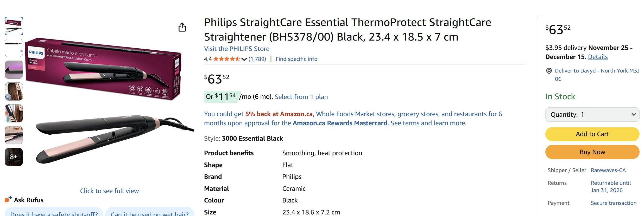Click Buy Now

(592, 152)
